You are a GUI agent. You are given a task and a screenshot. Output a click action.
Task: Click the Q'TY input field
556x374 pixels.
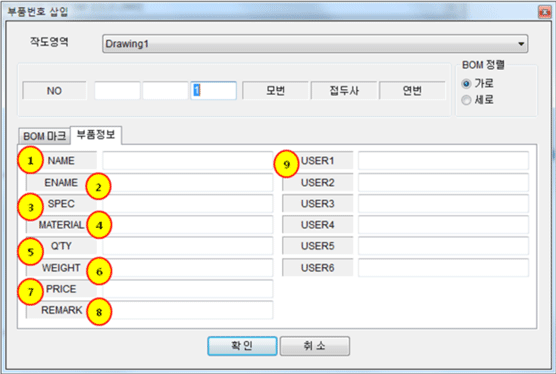point(188,246)
